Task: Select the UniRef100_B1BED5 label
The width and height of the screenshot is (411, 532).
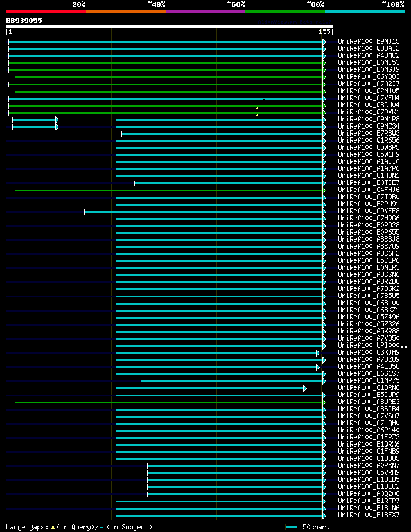Action: [369, 479]
